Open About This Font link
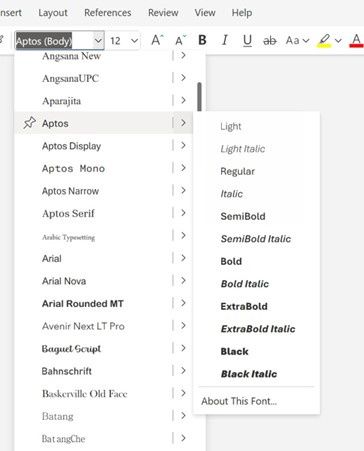 pyautogui.click(x=239, y=401)
